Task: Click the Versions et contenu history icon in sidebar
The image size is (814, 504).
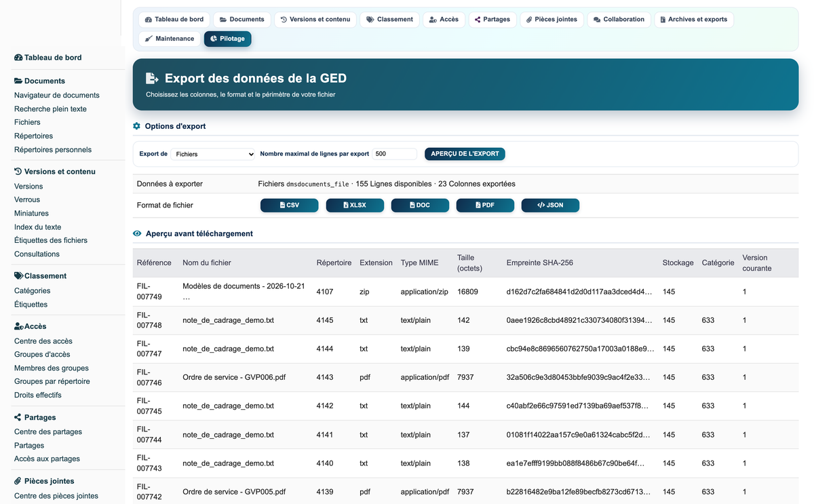Action: tap(18, 172)
